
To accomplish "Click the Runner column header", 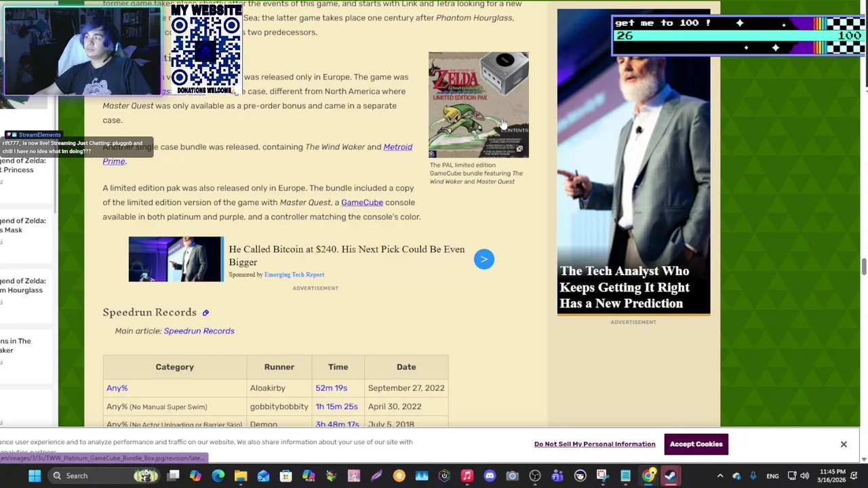I will [279, 367].
